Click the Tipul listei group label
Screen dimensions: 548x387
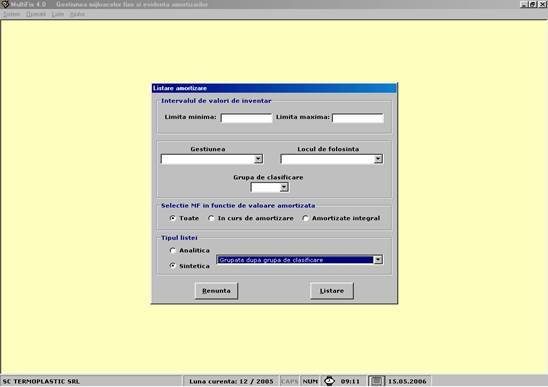tap(179, 238)
